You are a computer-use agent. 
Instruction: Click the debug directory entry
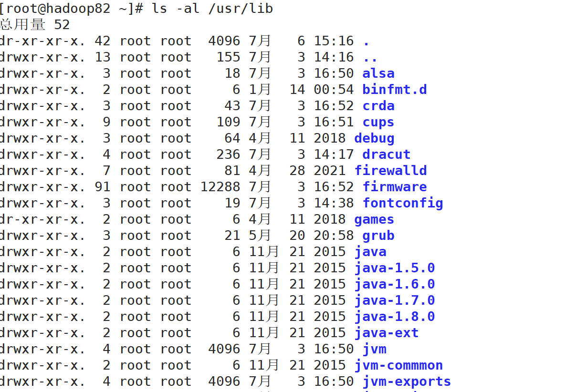[374, 138]
